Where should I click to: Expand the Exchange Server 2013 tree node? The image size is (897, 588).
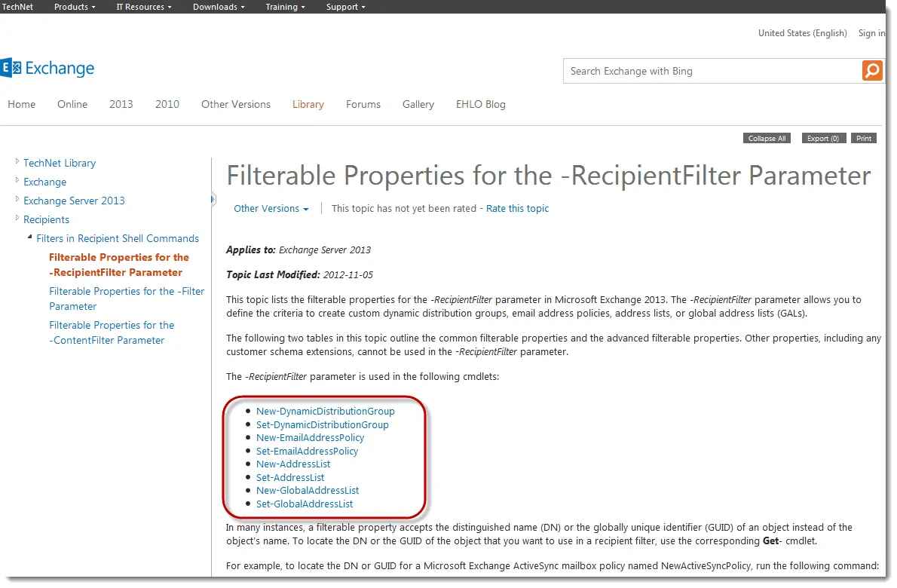tap(17, 200)
